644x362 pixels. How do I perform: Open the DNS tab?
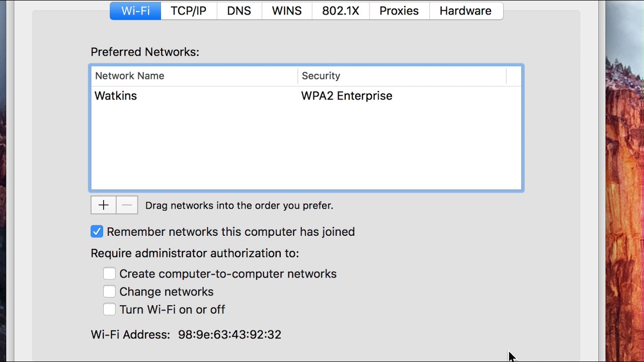tap(239, 11)
